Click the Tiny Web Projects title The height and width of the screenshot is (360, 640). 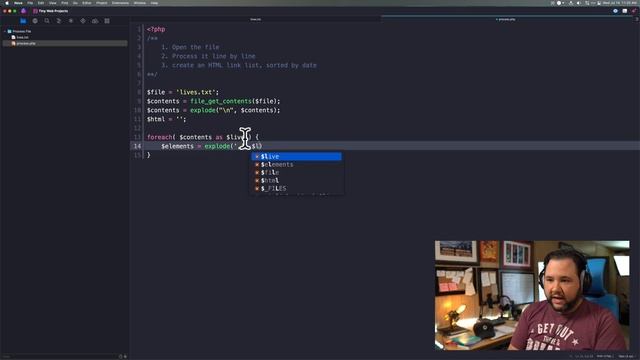tap(53, 11)
